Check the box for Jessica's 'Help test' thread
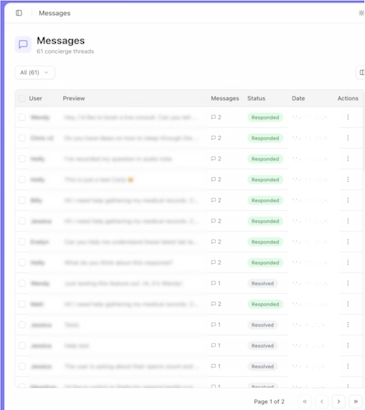The width and height of the screenshot is (365, 410). point(22,346)
